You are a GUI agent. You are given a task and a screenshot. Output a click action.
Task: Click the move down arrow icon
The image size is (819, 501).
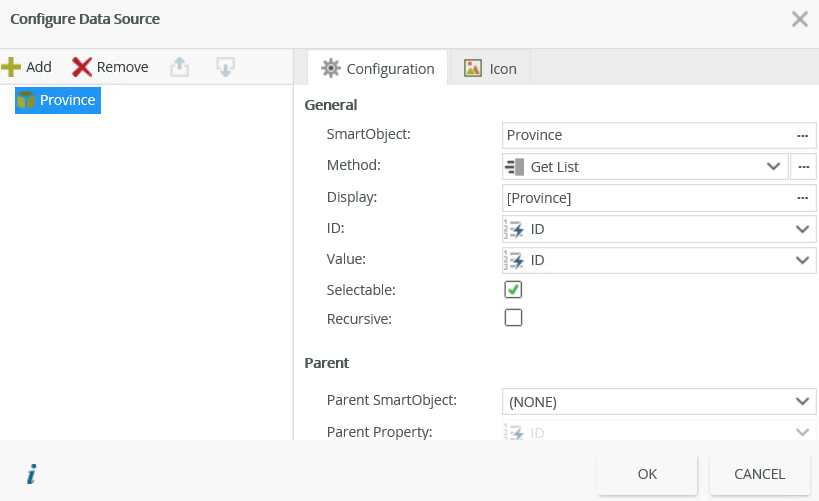(226, 67)
